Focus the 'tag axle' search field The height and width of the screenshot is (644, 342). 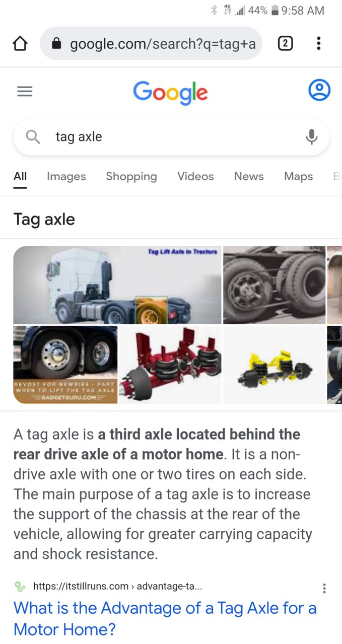[x=171, y=137]
